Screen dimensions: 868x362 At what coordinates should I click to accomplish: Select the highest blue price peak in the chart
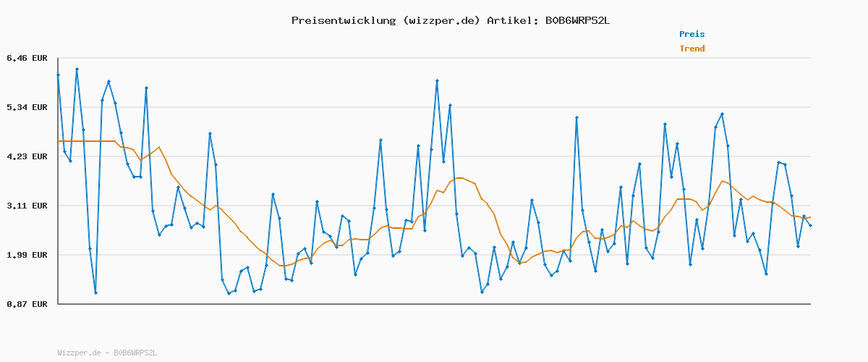click(x=77, y=69)
